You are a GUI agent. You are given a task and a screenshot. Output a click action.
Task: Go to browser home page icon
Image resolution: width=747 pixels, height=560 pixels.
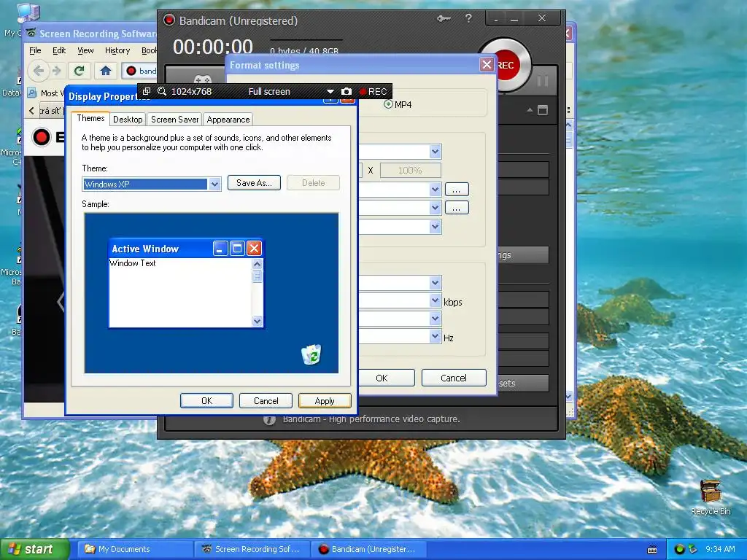tap(106, 71)
